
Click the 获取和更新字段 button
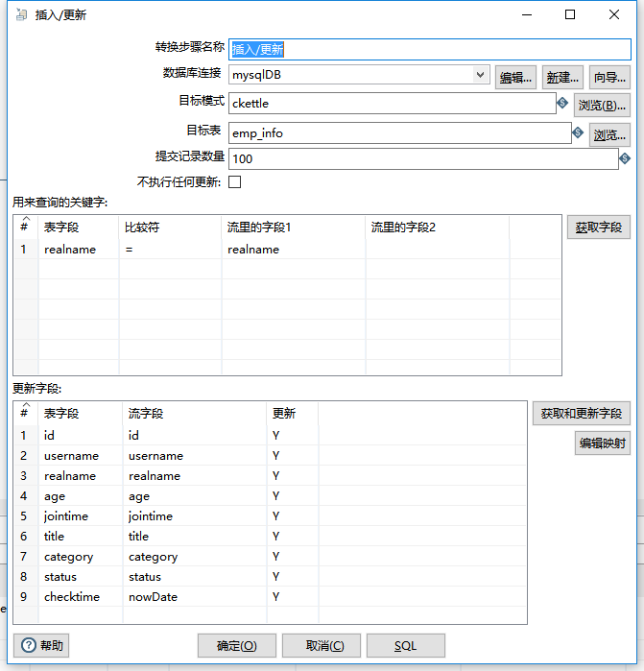[581, 414]
